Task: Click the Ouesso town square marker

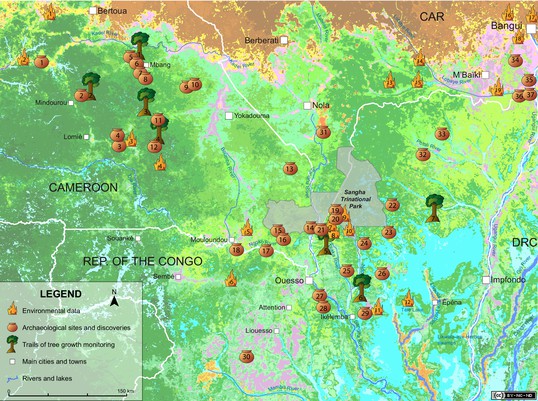Action: pyautogui.click(x=309, y=281)
